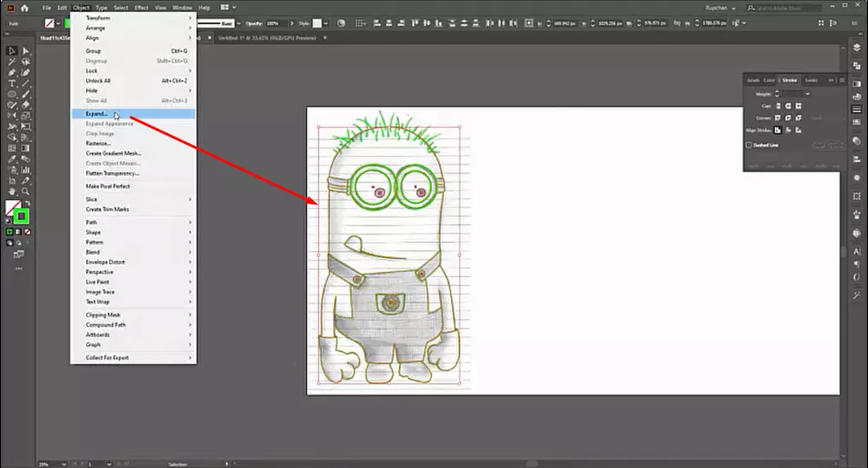The width and height of the screenshot is (868, 468).
Task: Click the Stroke weight value field
Action: tap(793, 94)
